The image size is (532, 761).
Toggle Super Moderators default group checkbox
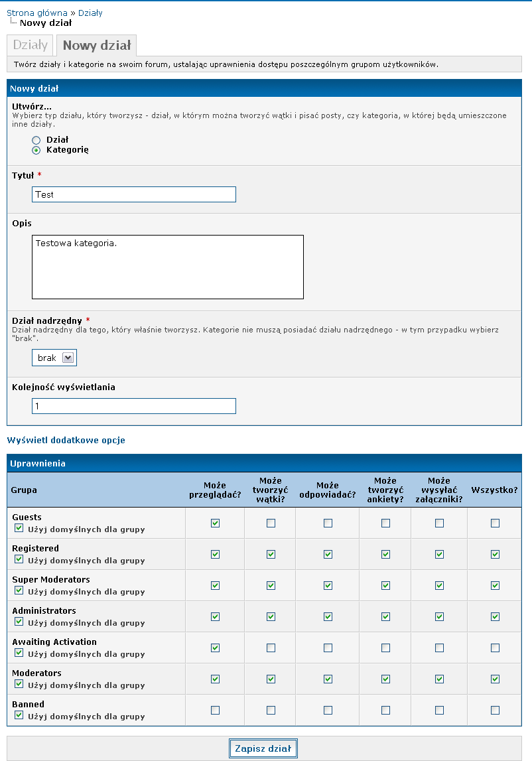(x=19, y=590)
